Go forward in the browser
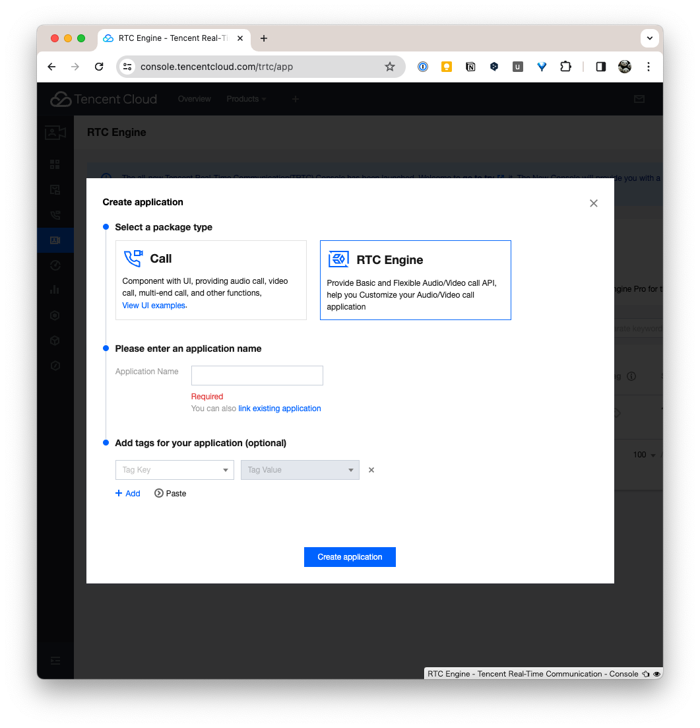 pos(75,67)
